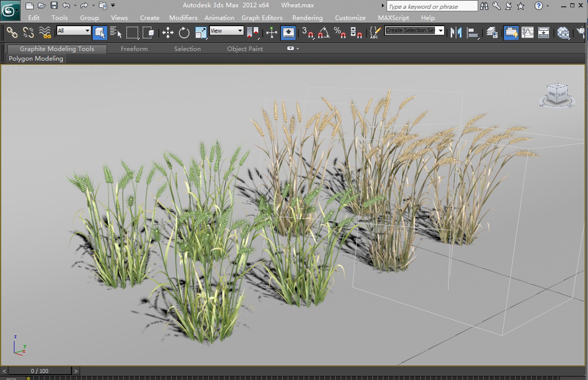Open Edit Named Selection Sets

375,33
